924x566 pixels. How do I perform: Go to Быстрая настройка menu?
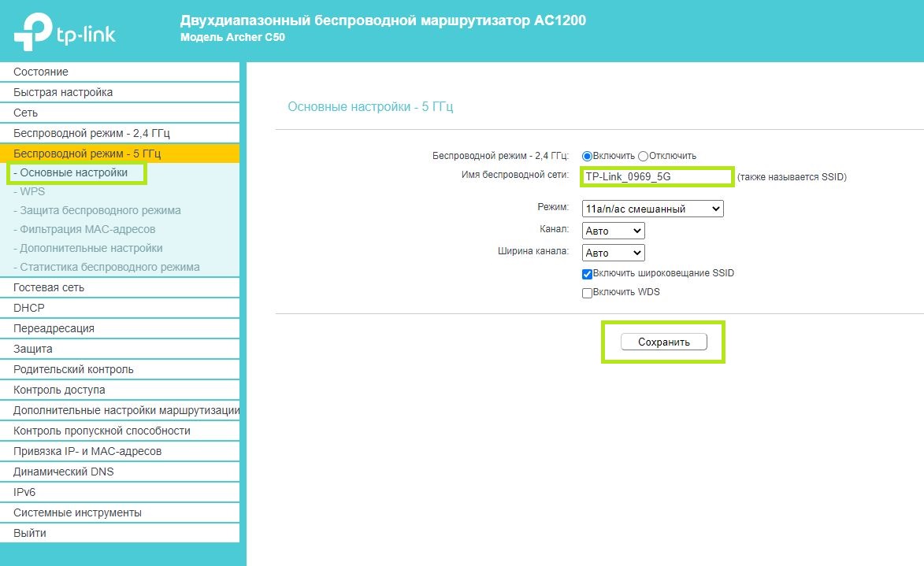click(63, 92)
